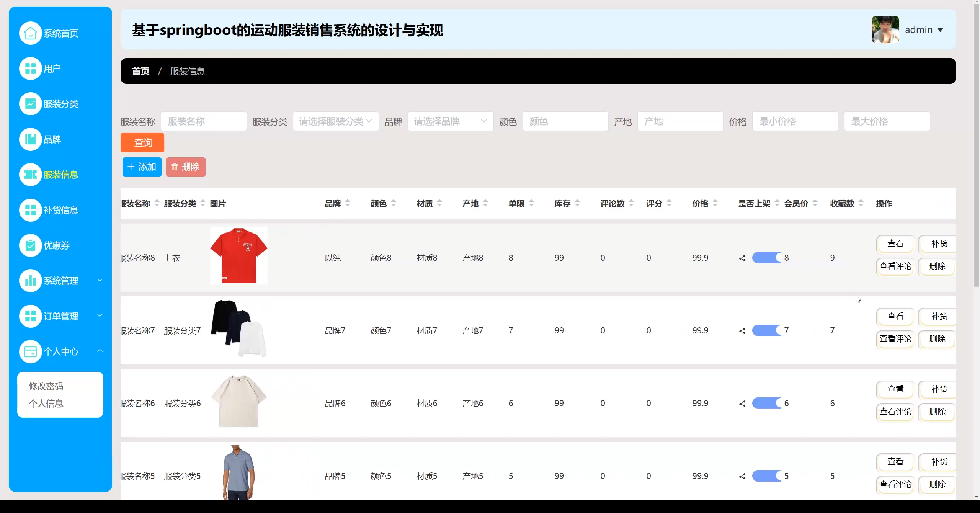This screenshot has height=513, width=980.
Task: Toggle 是否上架 switch for 服装名称6
Action: (767, 403)
